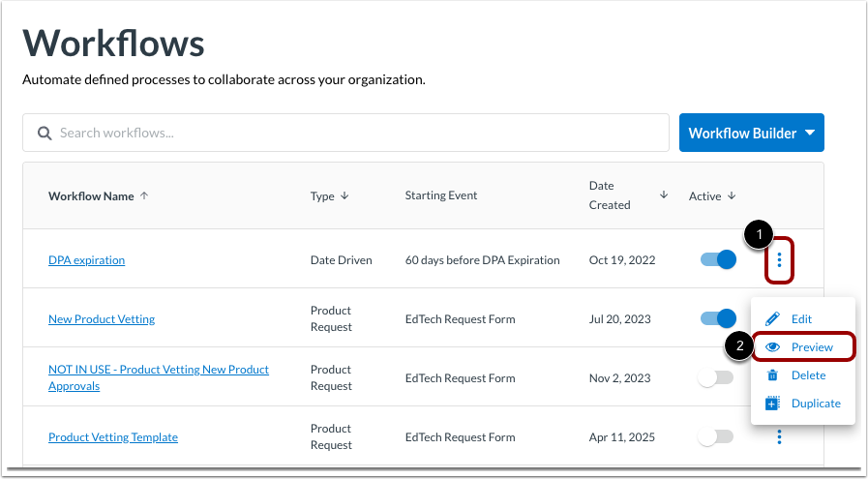
Task: Open the Product Vetting Template options menu
Action: click(x=779, y=437)
